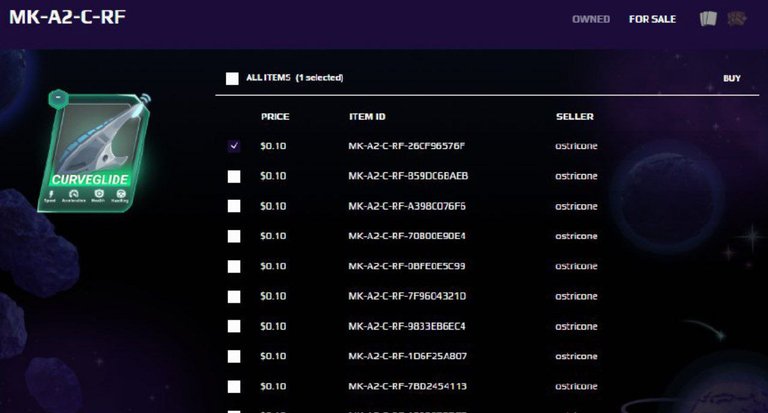Open the faded inventory icon at far right of header

(x=737, y=19)
